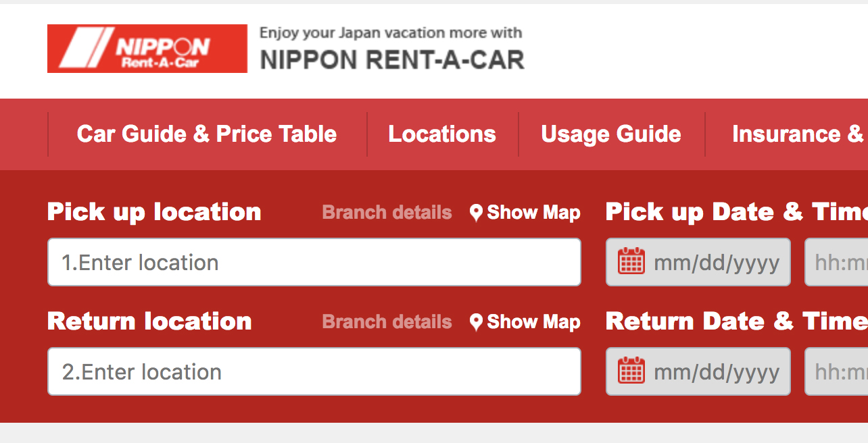The width and height of the screenshot is (868, 443).
Task: Select the return date mm/dd/yyyy field
Action: tap(698, 371)
